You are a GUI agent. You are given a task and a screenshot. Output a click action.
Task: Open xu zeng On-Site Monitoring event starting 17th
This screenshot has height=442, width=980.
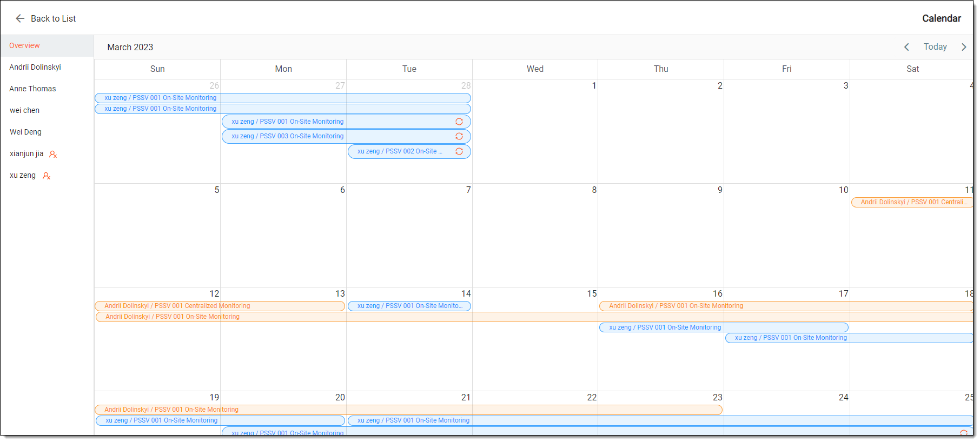[849, 338]
